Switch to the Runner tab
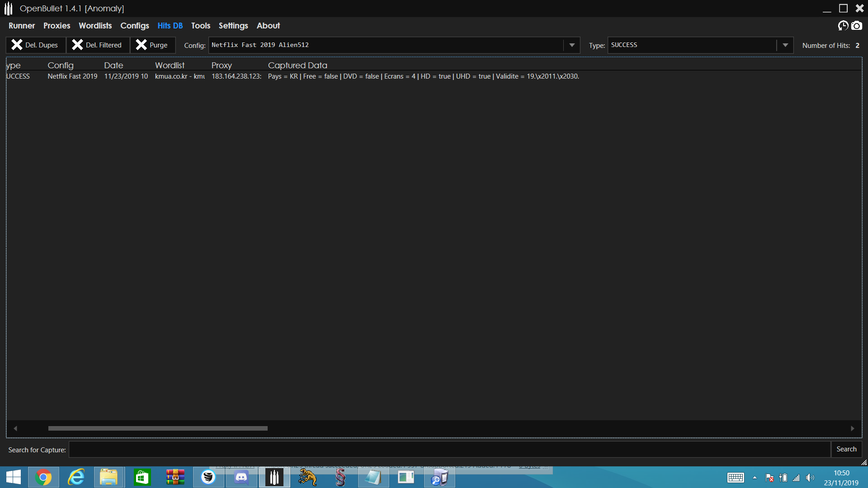Screen dimensions: 868x488 tap(22, 26)
